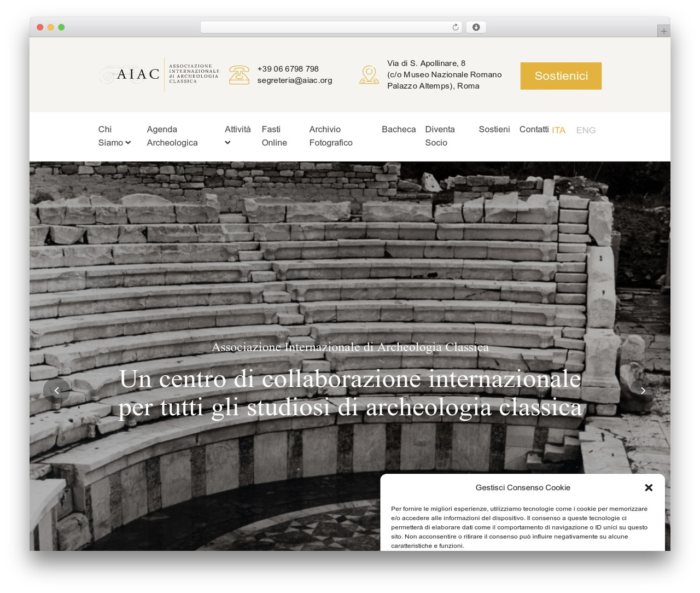Close the cookie consent dialog
The width and height of the screenshot is (700, 593).
pos(649,487)
